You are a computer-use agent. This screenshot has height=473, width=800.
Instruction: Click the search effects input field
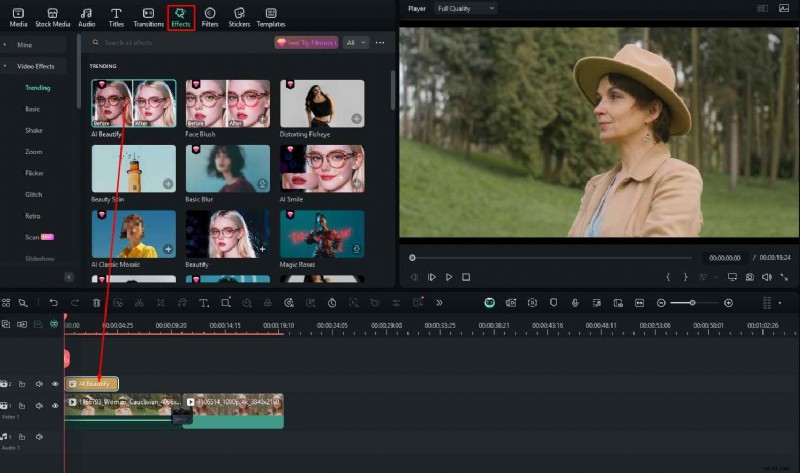[x=181, y=43]
